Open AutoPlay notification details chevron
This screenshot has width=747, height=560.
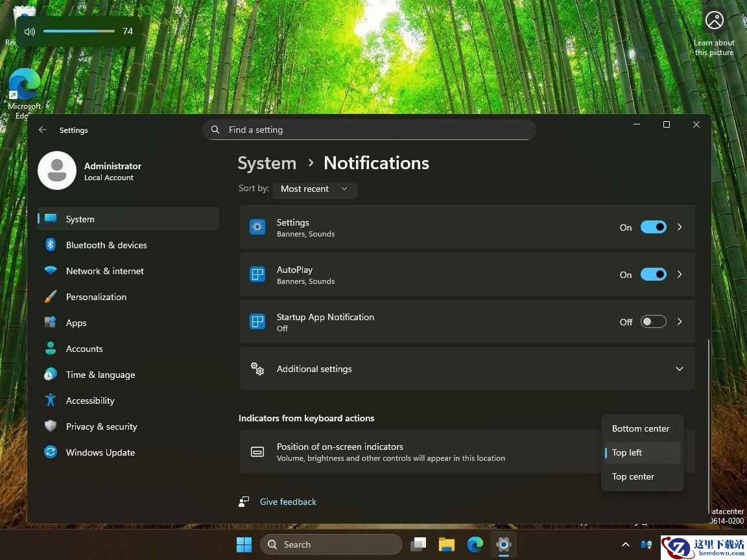pos(680,274)
